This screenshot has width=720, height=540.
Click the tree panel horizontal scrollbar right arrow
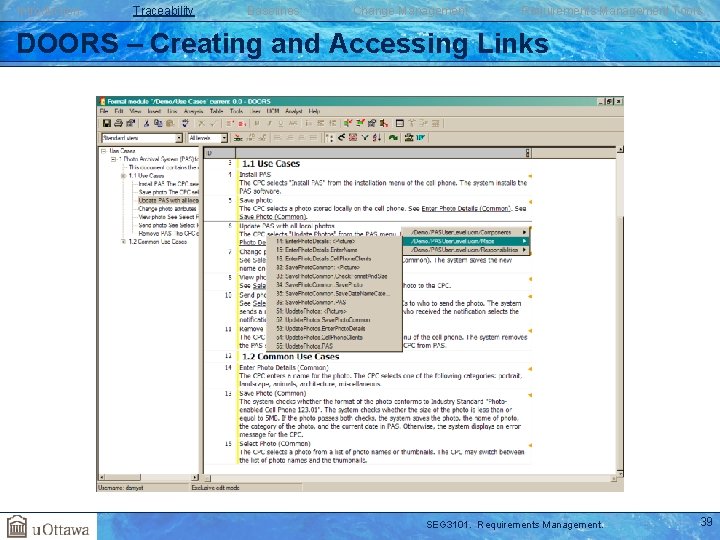[x=195, y=478]
